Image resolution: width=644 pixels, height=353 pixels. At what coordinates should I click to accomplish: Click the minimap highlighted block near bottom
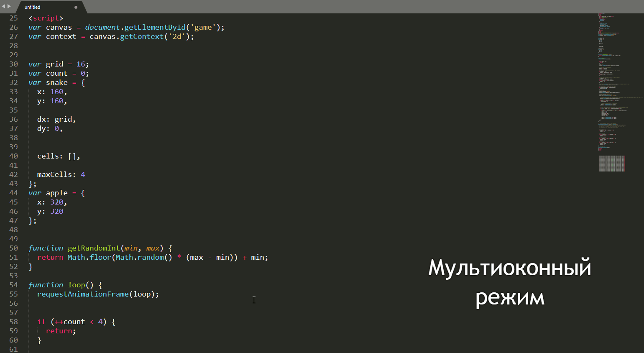click(x=612, y=164)
